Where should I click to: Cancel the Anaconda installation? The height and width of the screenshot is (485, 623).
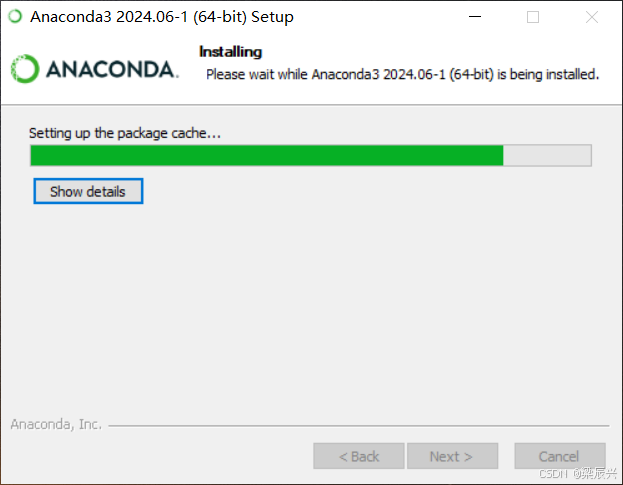pos(560,456)
